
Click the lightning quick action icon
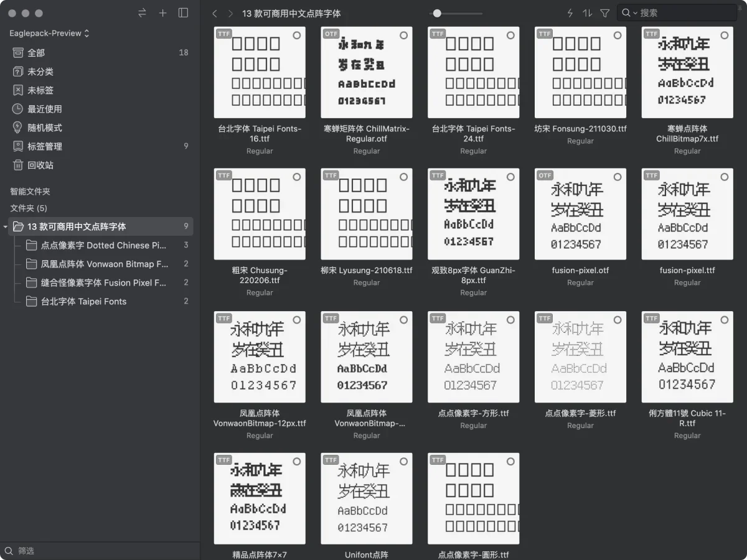coord(570,13)
